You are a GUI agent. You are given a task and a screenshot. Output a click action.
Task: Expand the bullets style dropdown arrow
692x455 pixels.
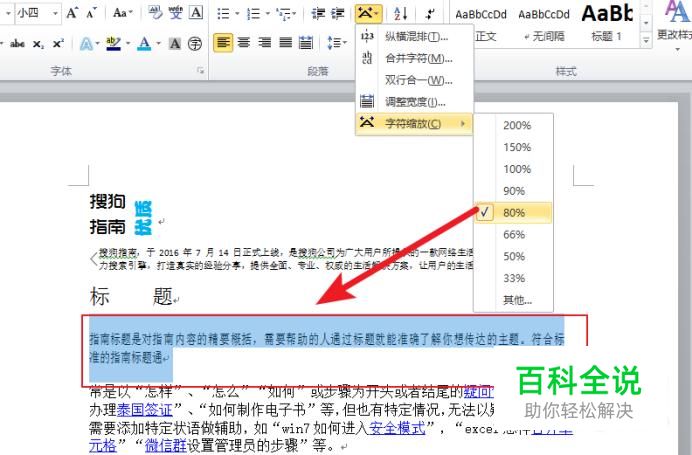pyautogui.click(x=237, y=14)
